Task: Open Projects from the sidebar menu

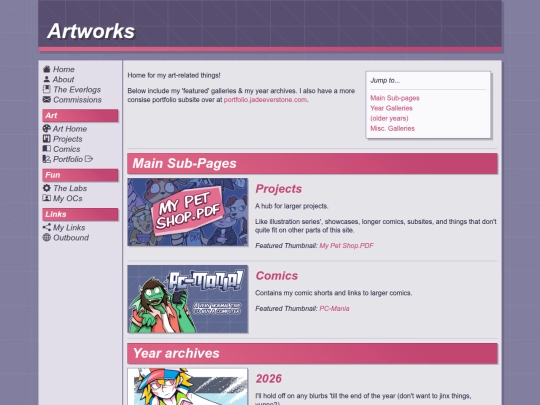Action: click(68, 139)
